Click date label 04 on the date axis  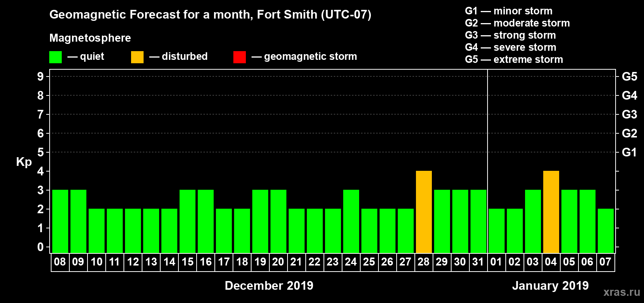(x=551, y=262)
